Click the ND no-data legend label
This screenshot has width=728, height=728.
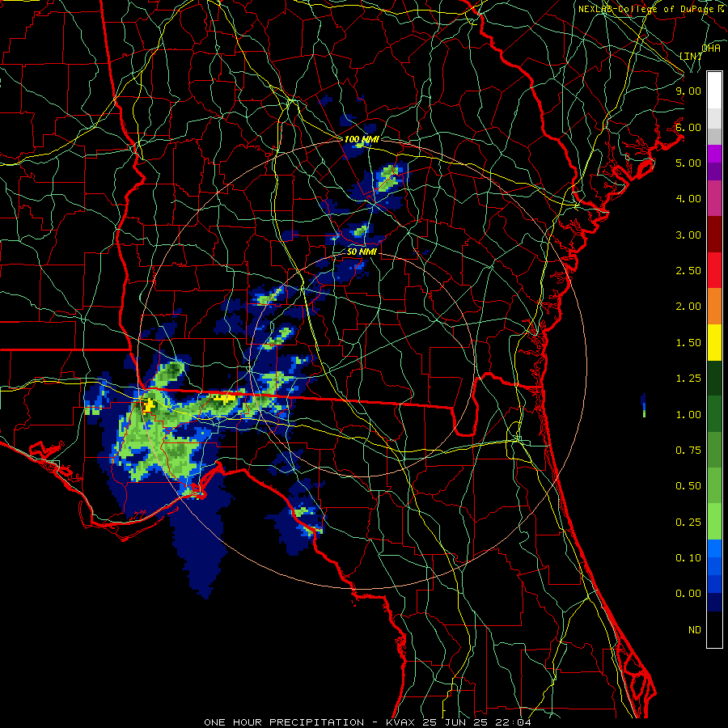pyautogui.click(x=695, y=630)
